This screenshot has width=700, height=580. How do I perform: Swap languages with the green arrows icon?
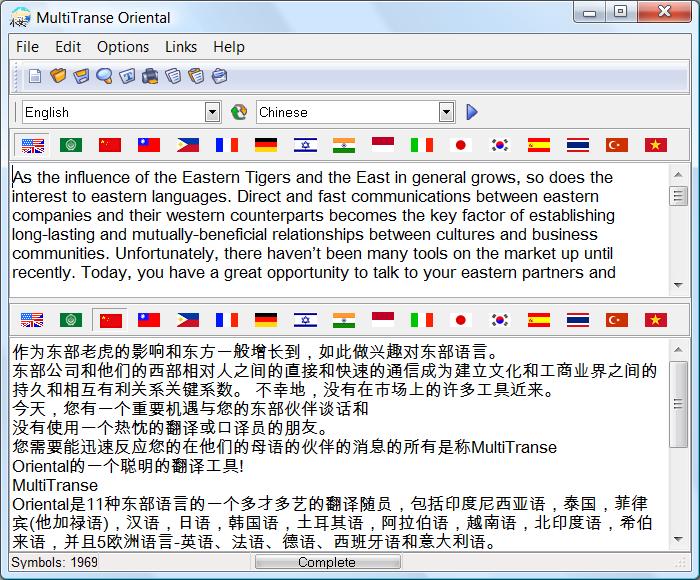pyautogui.click(x=239, y=112)
